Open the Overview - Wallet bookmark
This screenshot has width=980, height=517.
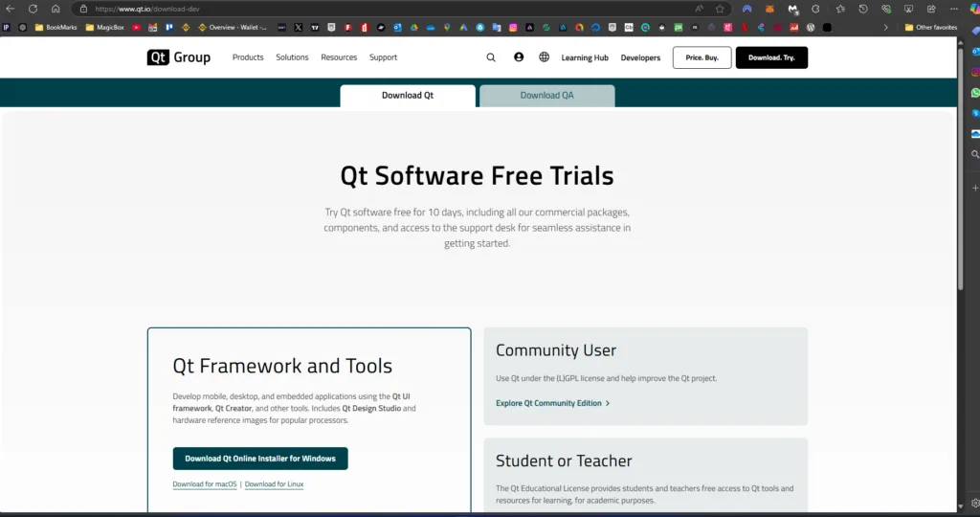click(x=233, y=28)
